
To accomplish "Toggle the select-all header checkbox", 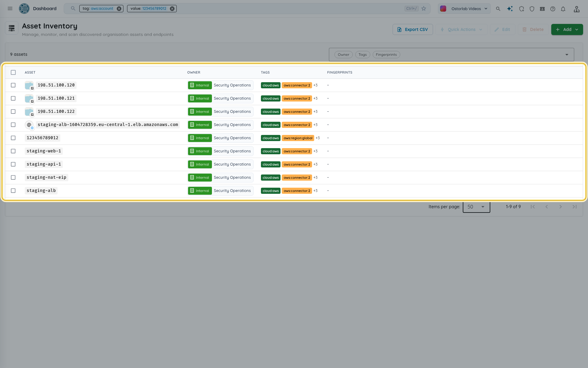I will 13,72.
